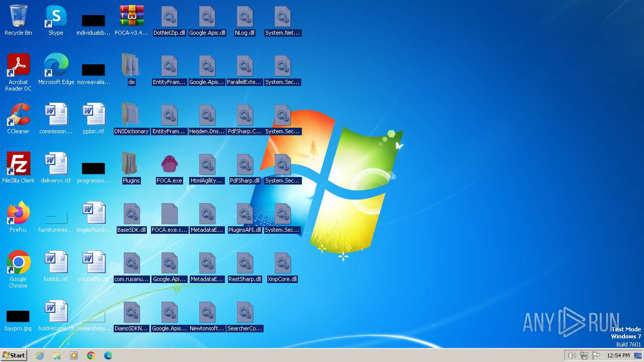This screenshot has height=362, width=644.
Task: Select the 'de' folder icon
Action: point(131,69)
